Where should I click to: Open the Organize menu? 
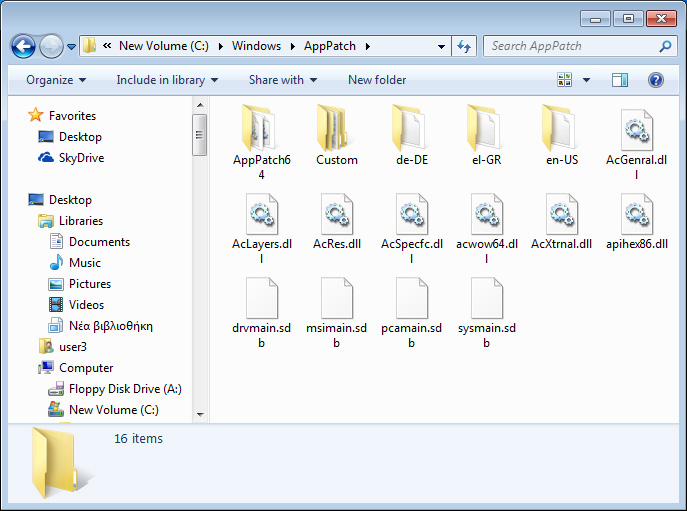pyautogui.click(x=56, y=80)
